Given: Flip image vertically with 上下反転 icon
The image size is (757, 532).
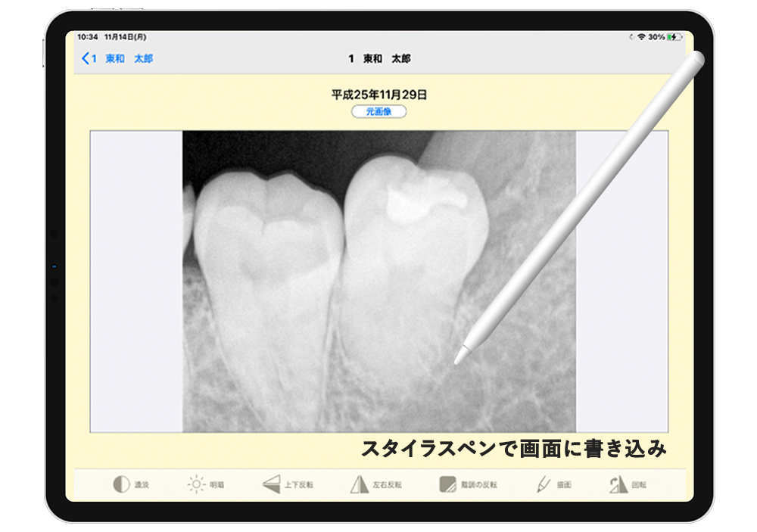Looking at the screenshot, I should click(x=271, y=484).
